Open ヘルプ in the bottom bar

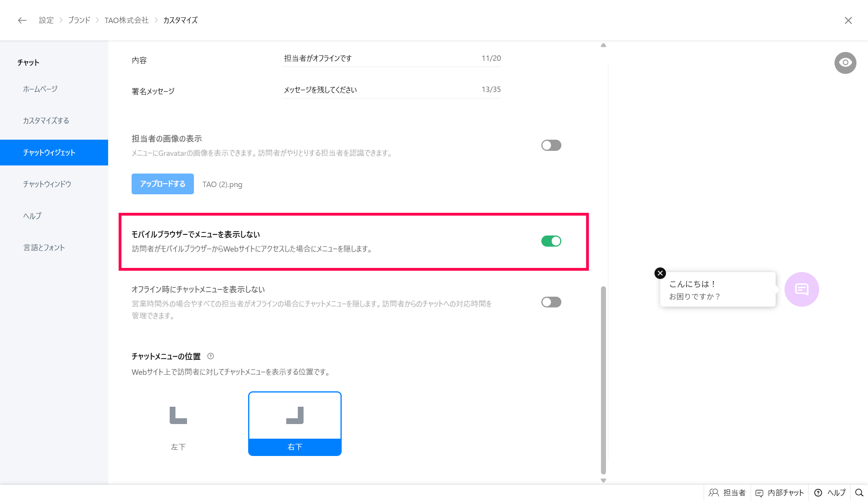830,493
